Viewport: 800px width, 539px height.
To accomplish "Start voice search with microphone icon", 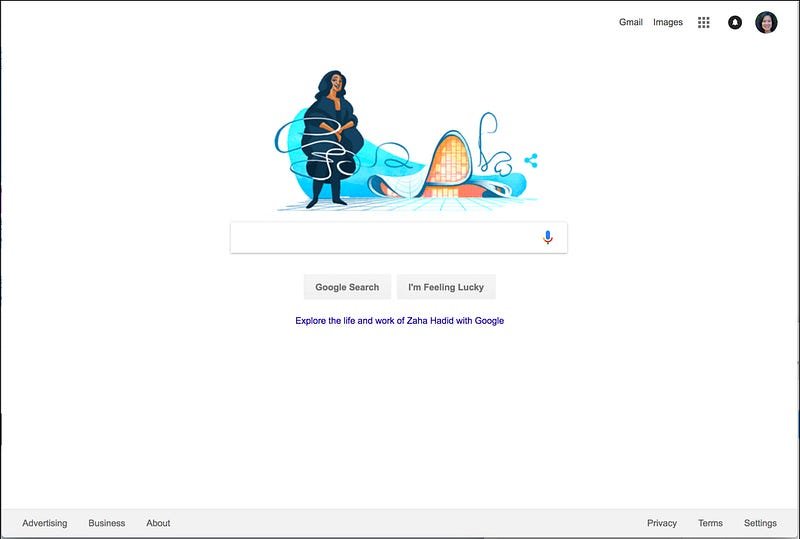I will tap(547, 237).
